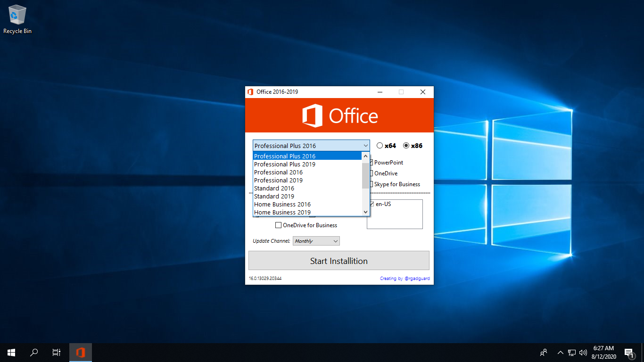Choose Home Business 2016 from list

pos(307,204)
